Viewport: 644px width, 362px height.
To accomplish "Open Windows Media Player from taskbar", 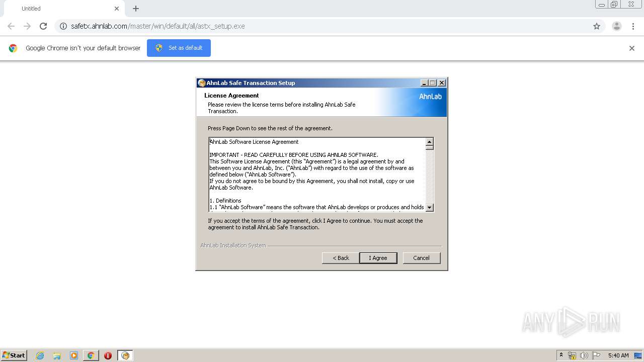I will pos(74,355).
